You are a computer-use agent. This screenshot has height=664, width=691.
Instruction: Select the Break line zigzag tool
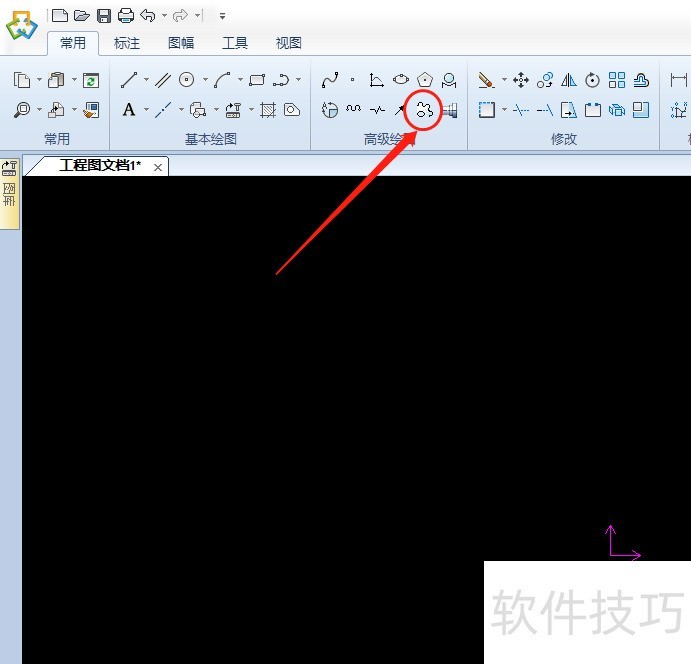(377, 109)
